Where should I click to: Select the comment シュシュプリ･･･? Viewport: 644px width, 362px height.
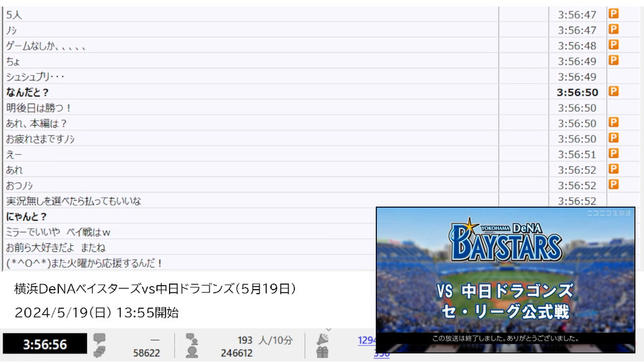35,76
